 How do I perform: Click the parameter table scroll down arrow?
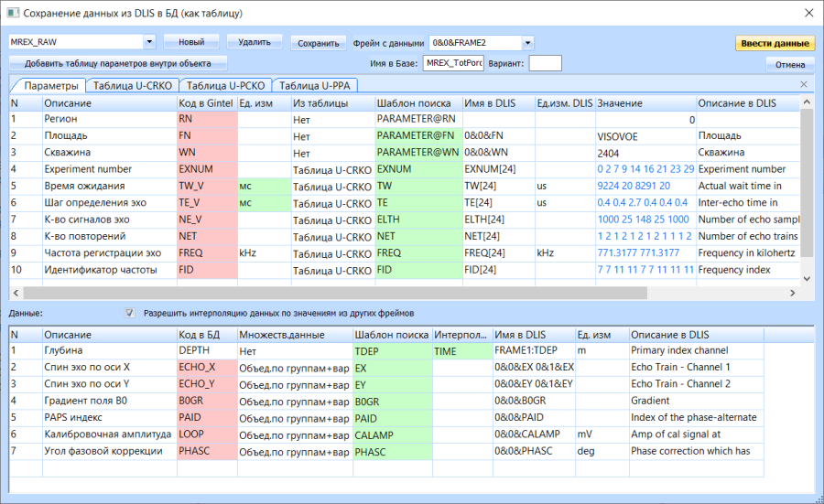click(x=808, y=279)
